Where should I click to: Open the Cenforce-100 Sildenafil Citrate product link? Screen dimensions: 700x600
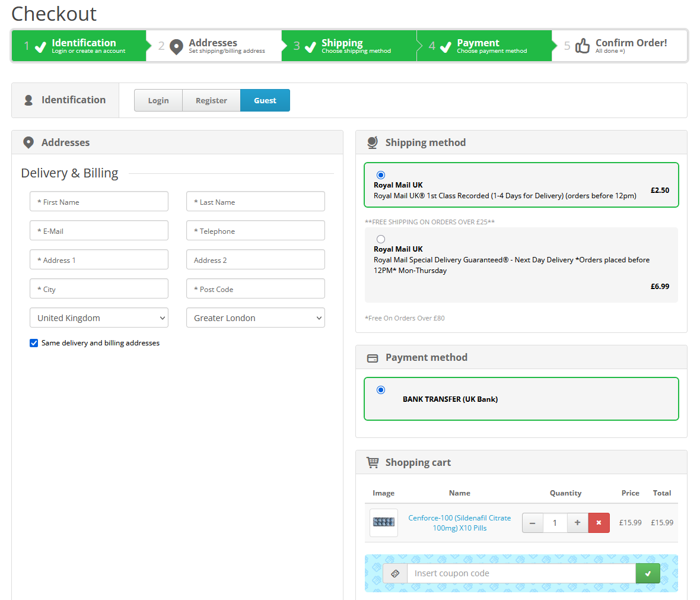(459, 523)
